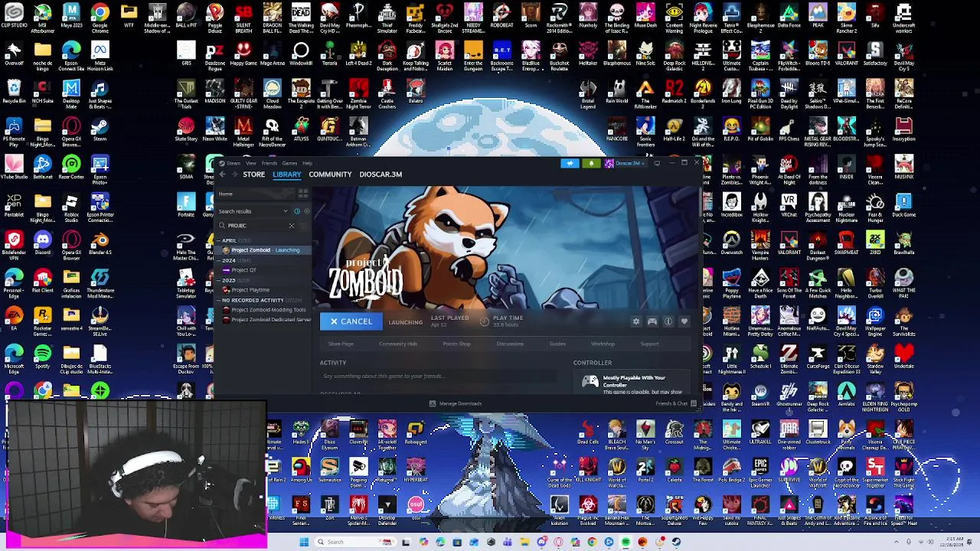980x551 pixels.
Task: Select the MSI Afterburner desktop icon
Action: [x=42, y=17]
